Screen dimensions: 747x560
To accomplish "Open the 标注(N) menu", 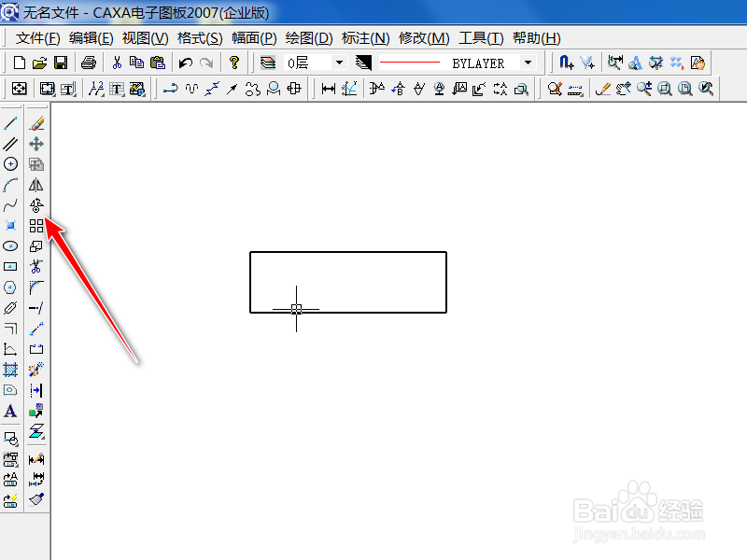I will coord(365,38).
